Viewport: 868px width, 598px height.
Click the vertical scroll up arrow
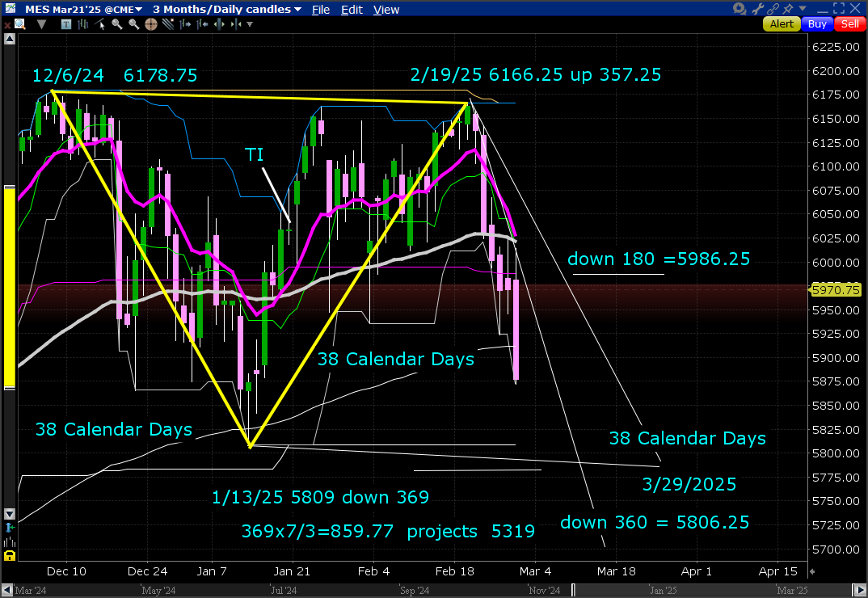click(x=10, y=39)
